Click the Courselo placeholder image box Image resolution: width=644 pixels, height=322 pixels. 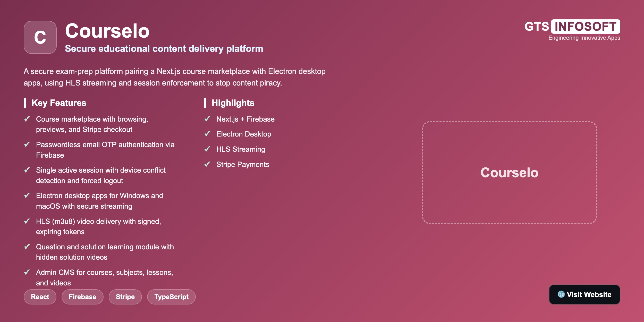click(x=509, y=173)
